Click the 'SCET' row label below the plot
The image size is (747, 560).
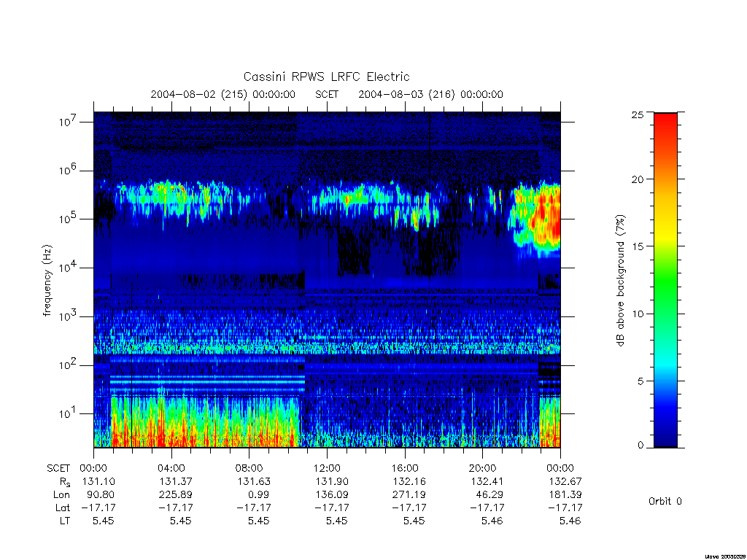click(x=58, y=468)
